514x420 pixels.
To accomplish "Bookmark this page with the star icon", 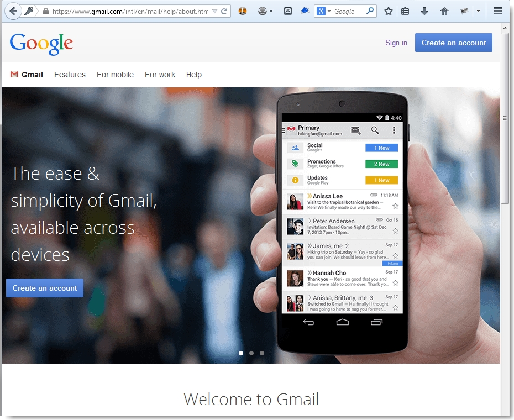I will tap(389, 12).
